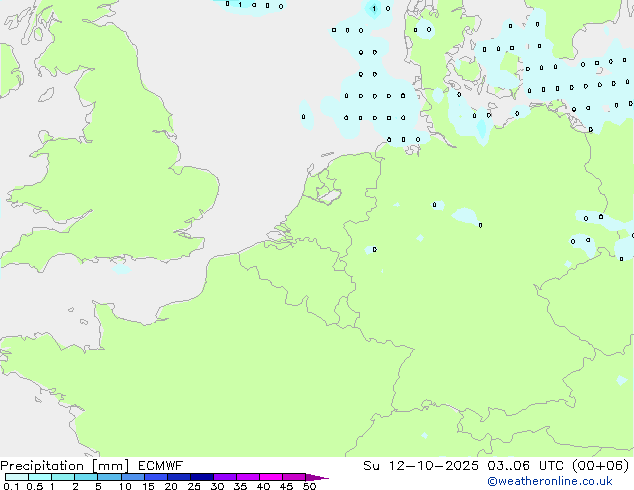Click the "0.5" legend scale label
Viewport: 634px width, 490px height.
[x=35, y=486]
